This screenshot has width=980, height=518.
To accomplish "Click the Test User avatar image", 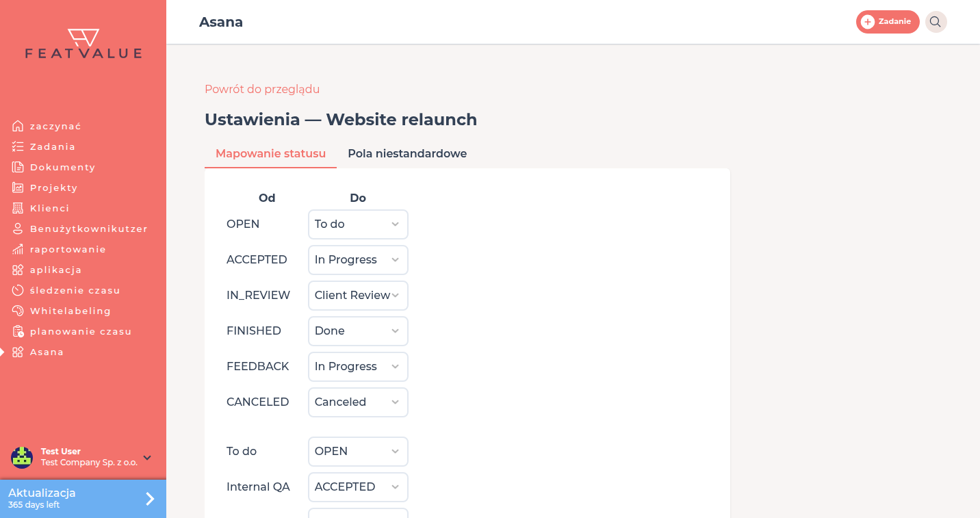I will (22, 457).
